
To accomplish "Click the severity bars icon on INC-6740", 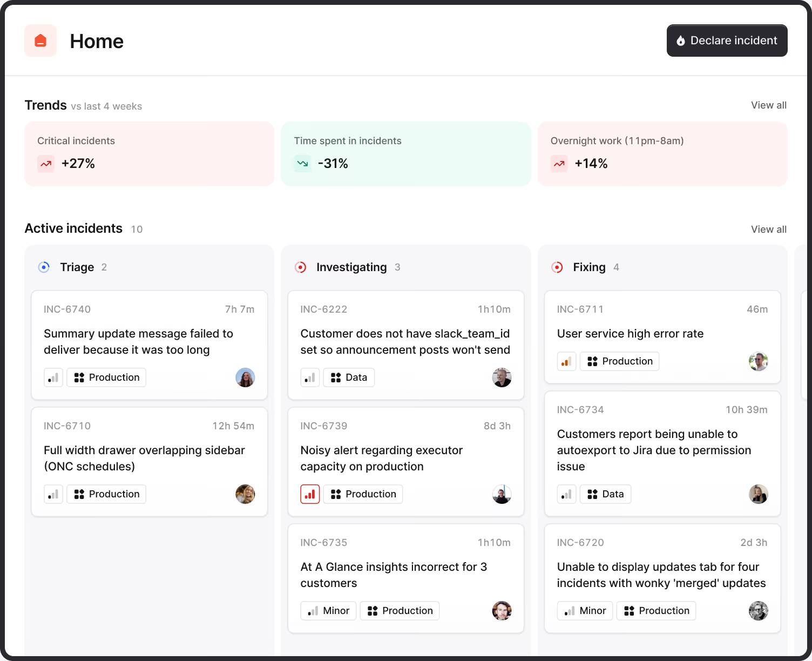I will 53,377.
